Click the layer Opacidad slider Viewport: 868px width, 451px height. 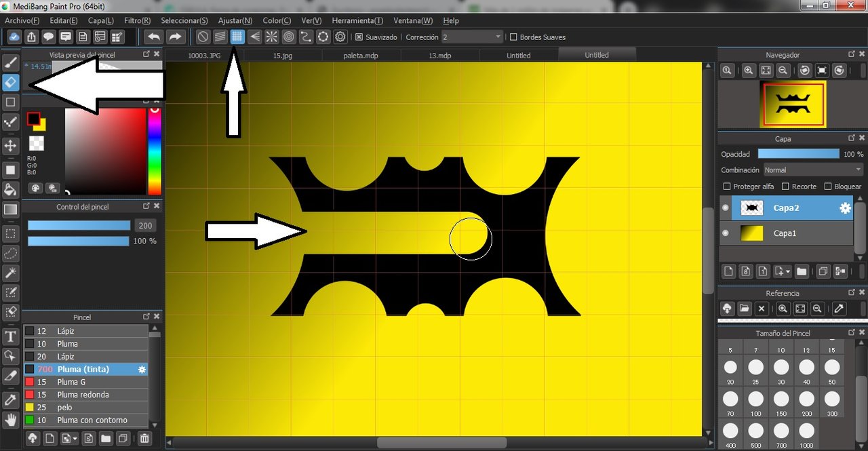click(x=798, y=154)
